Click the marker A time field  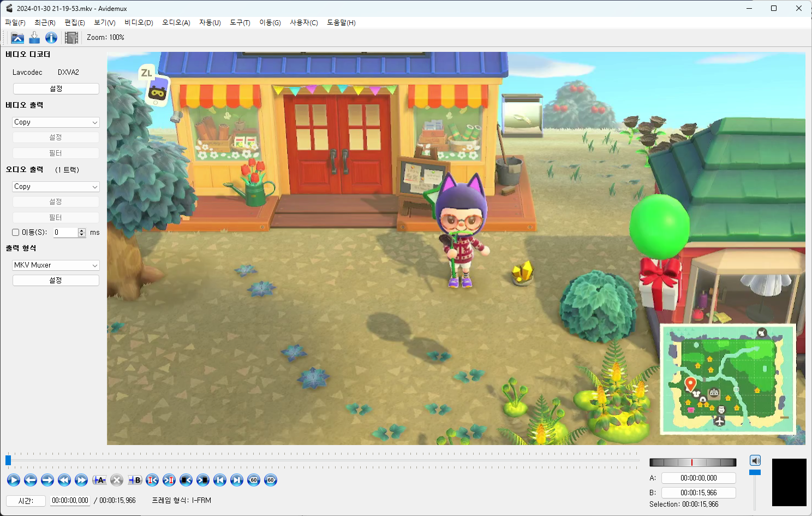698,478
